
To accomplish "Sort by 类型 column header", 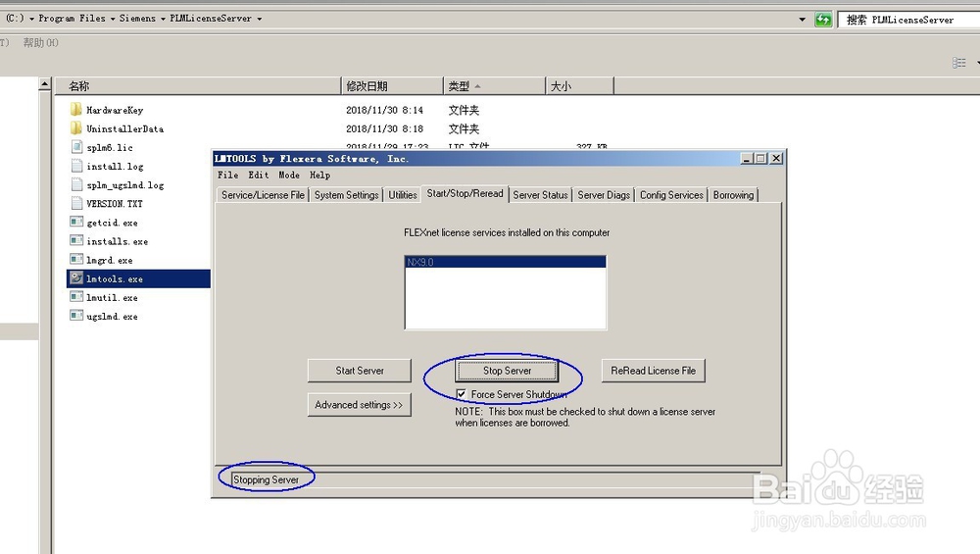I will (494, 86).
